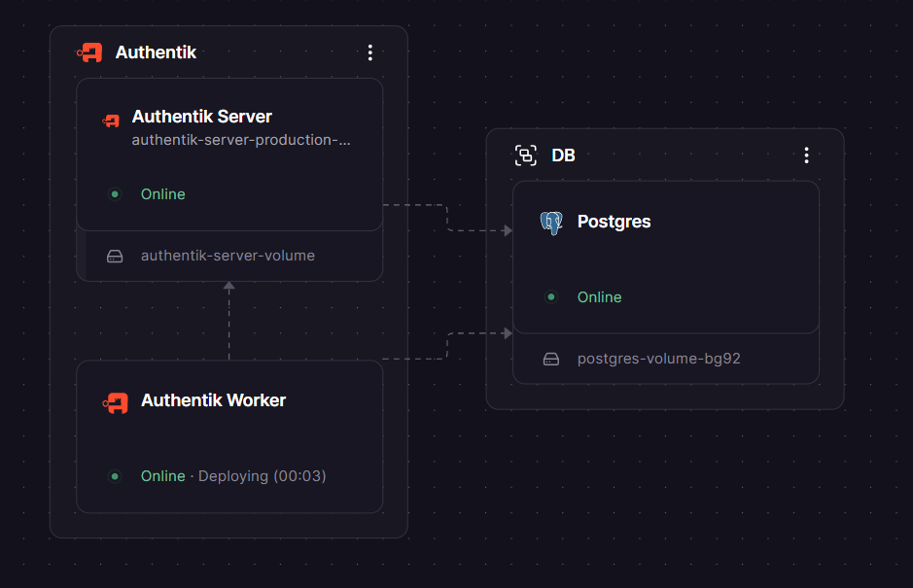
Task: Click Online status on Authentik Worker card
Action: pos(163,476)
